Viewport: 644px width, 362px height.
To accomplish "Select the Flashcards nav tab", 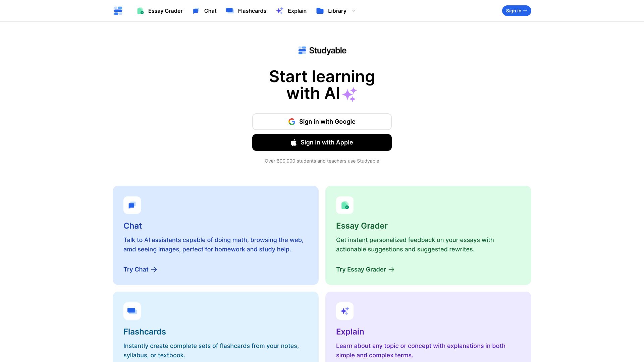I will pyautogui.click(x=246, y=11).
